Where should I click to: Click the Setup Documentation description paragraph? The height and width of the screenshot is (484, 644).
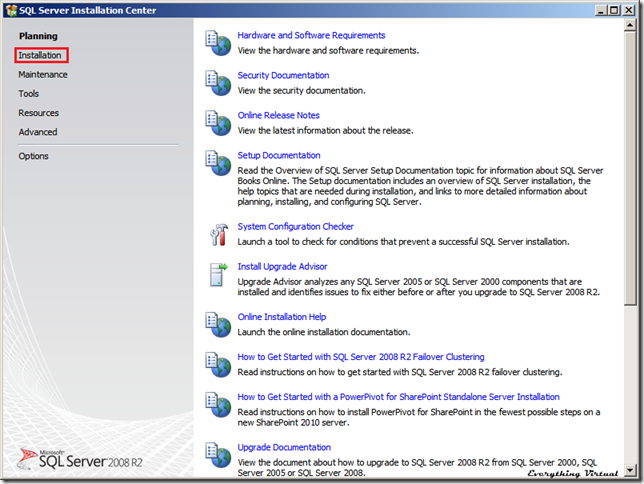click(x=420, y=186)
